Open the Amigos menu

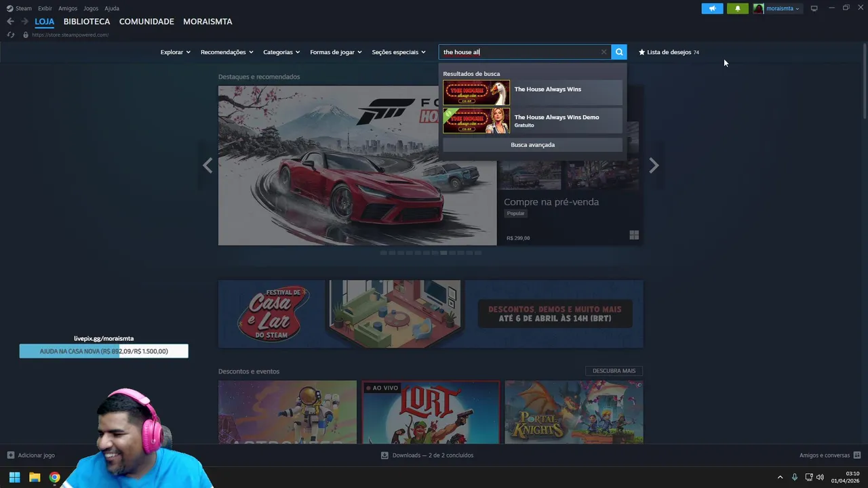[68, 8]
